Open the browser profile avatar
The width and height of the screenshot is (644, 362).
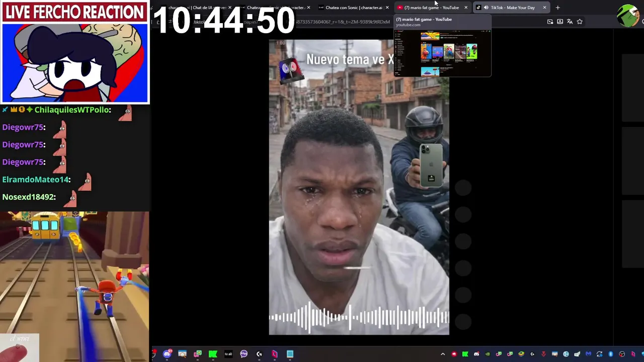[x=628, y=15]
